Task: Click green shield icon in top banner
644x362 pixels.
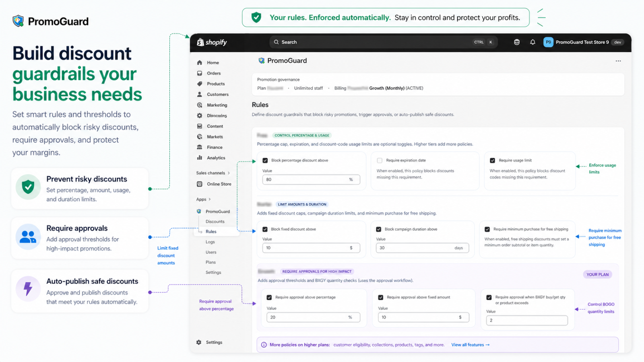Action: tap(256, 17)
